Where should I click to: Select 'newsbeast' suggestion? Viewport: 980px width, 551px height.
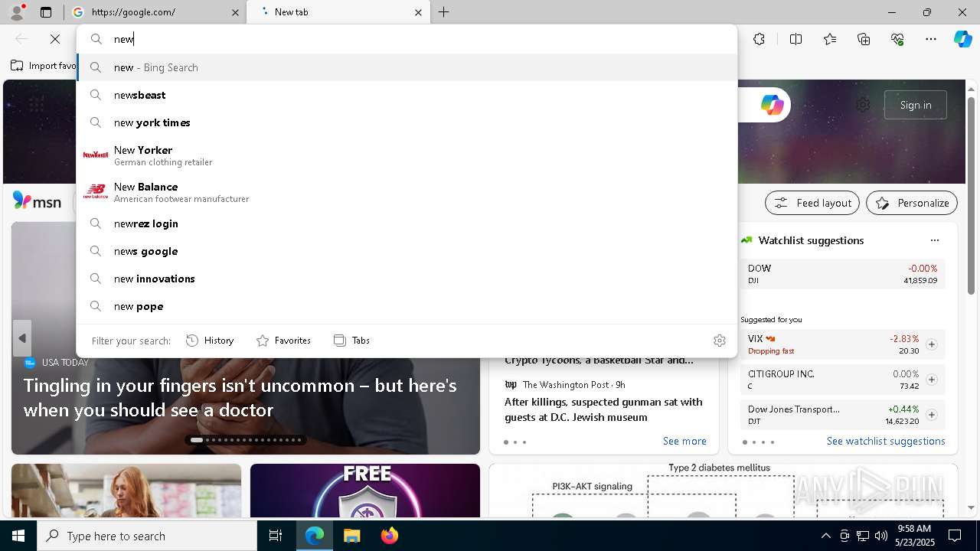[x=407, y=95]
